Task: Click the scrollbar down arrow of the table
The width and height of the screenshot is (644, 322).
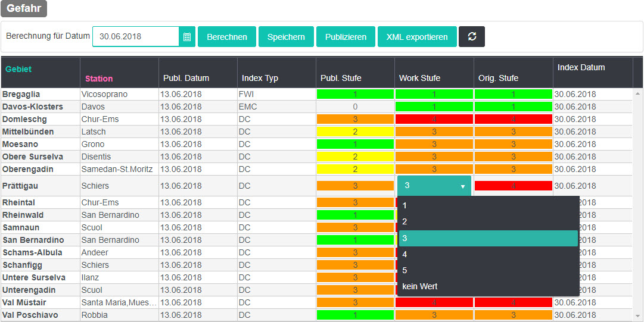Action: tap(638, 316)
